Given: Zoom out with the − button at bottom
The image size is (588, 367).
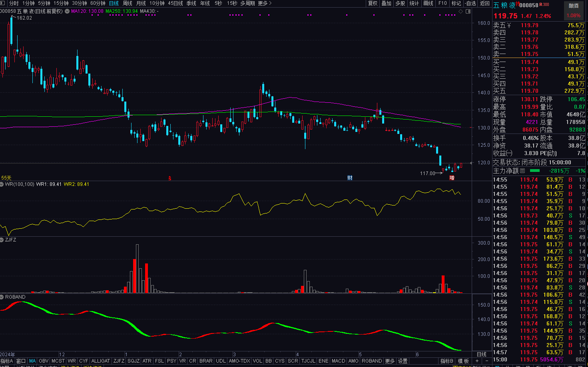Looking at the screenshot, I should [487, 361].
